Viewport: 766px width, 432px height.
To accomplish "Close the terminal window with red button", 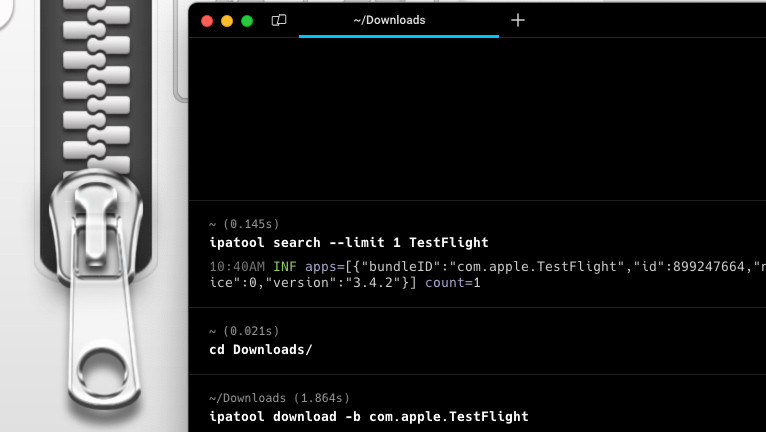I will 207,21.
